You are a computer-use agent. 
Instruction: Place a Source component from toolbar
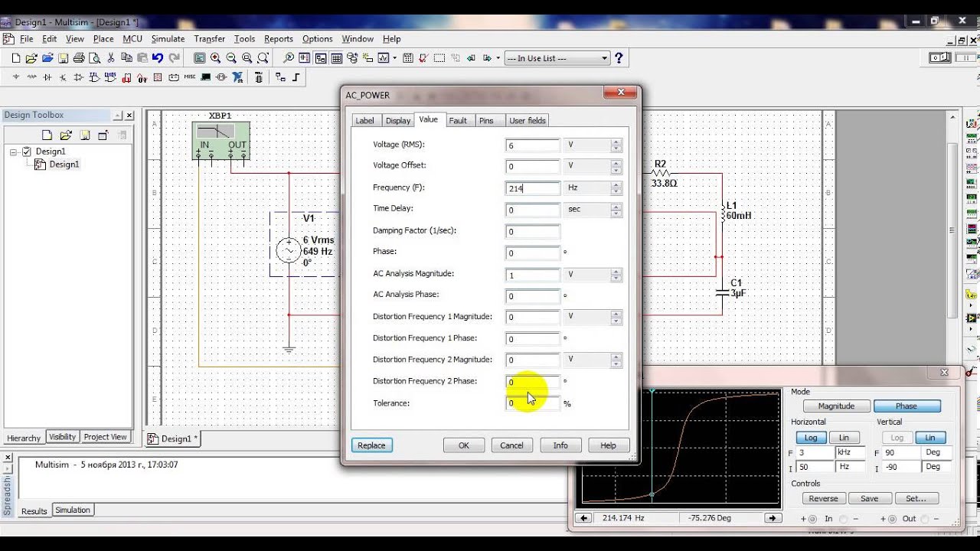(x=16, y=77)
